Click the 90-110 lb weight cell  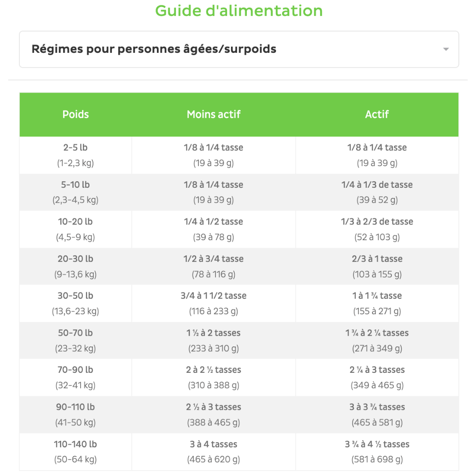[x=76, y=415]
